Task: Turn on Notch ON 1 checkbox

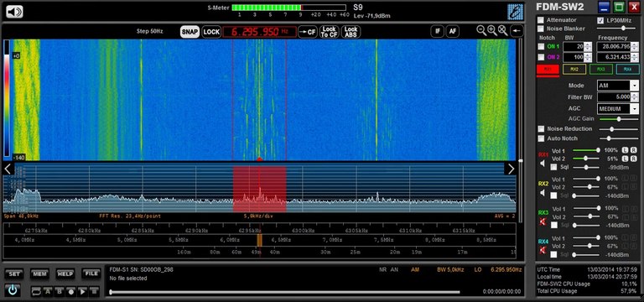Action: [541, 46]
